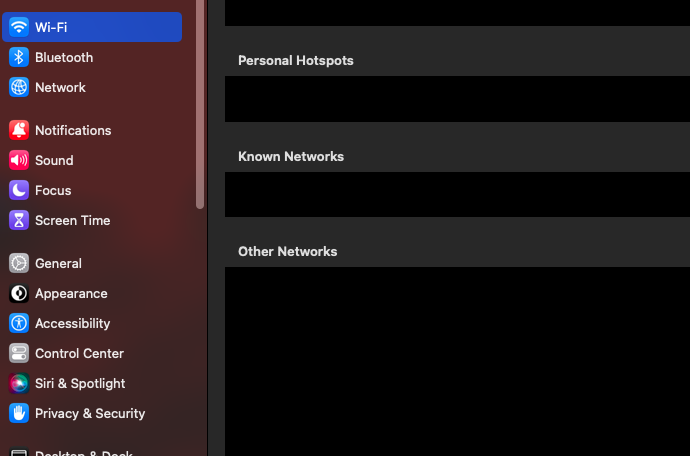
Task: Click the Appearance icon
Action: click(x=19, y=293)
